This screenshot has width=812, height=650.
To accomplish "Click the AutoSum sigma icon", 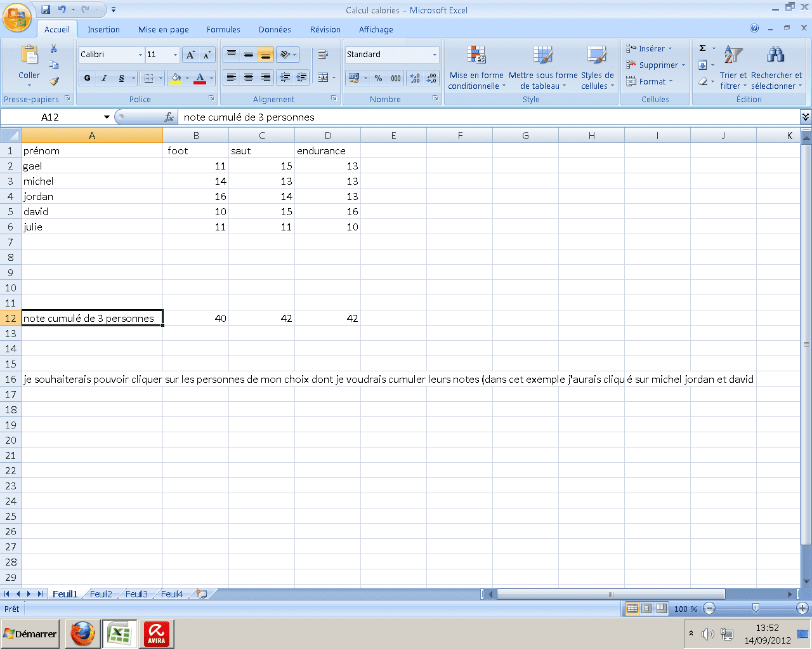I will [703, 48].
